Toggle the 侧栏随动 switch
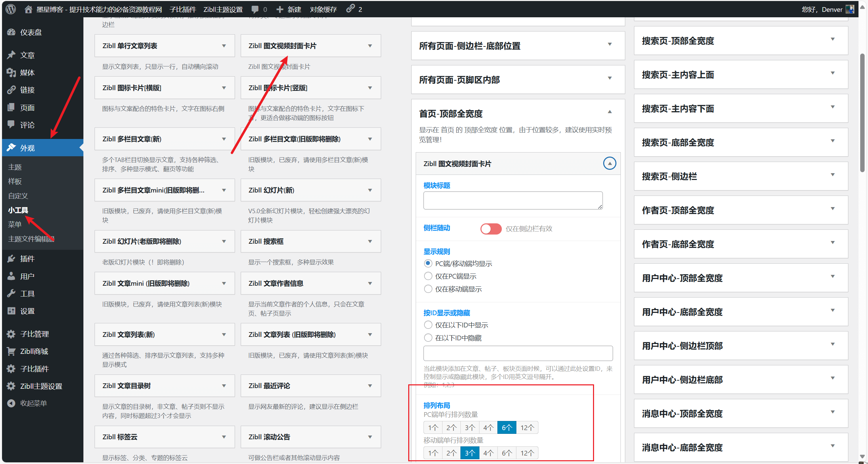Screen dimensions: 868x464 click(x=491, y=229)
